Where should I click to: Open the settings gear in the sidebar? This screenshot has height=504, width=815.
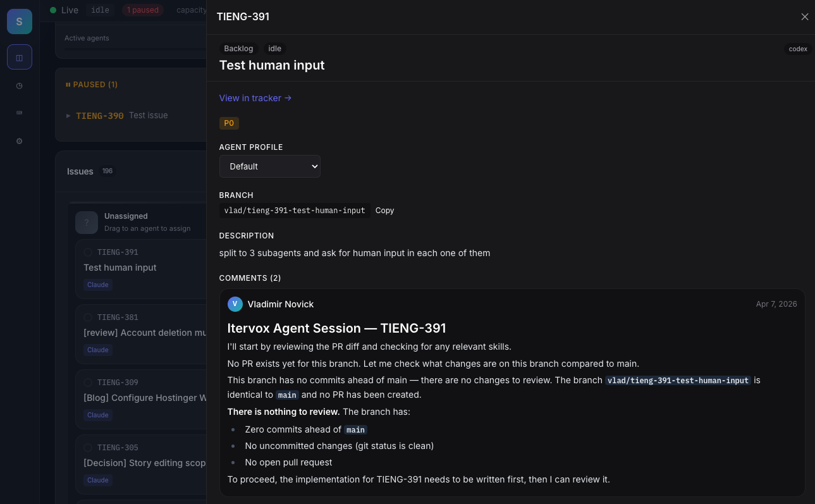[19, 141]
